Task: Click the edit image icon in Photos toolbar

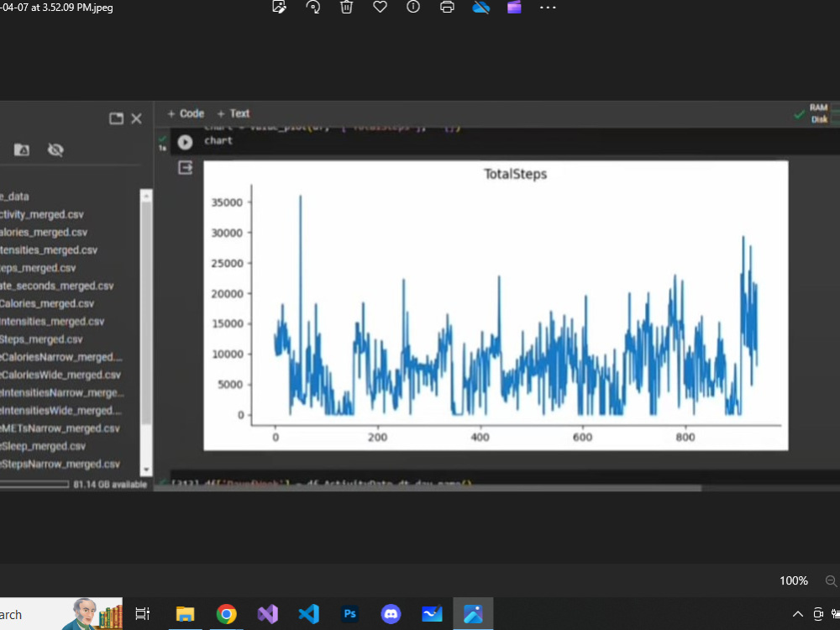Action: 279,7
